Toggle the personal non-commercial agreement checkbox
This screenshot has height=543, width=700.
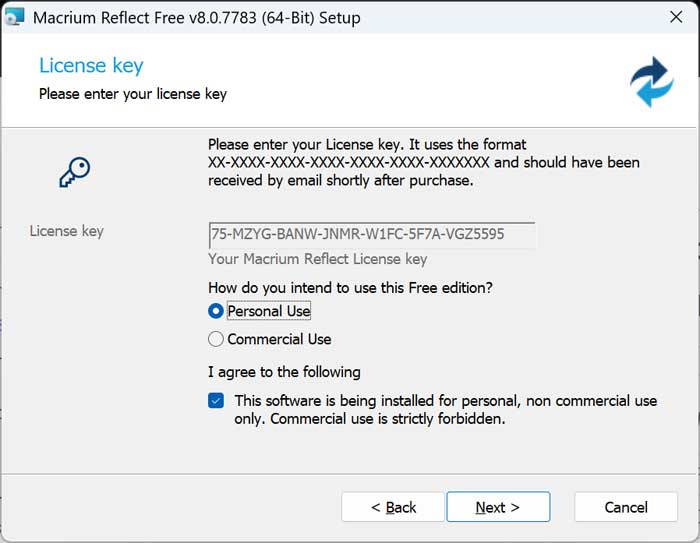(x=216, y=401)
